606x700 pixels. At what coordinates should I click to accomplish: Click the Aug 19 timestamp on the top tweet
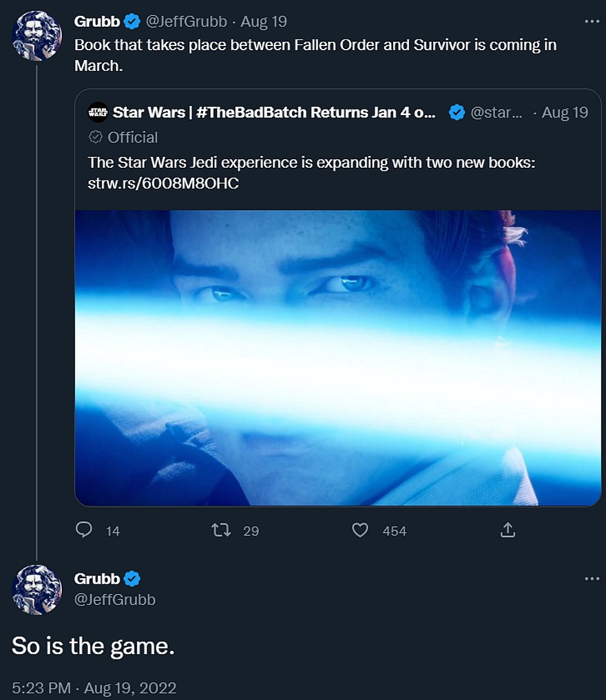pyautogui.click(x=264, y=21)
